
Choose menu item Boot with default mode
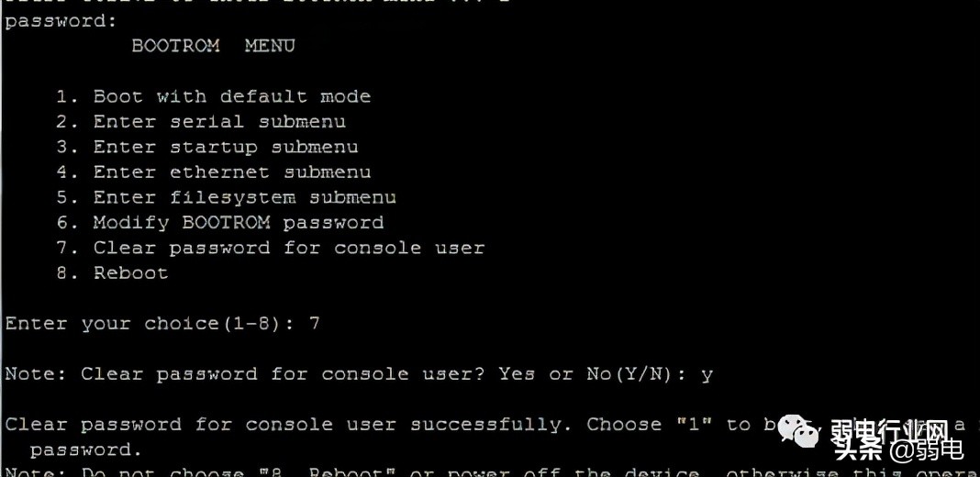(214, 97)
